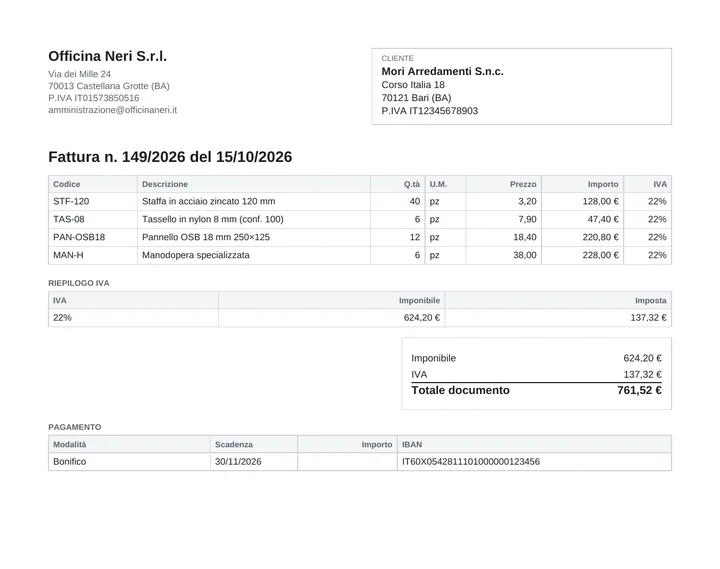
Task: Click the amount 47,40 €
Action: (603, 219)
